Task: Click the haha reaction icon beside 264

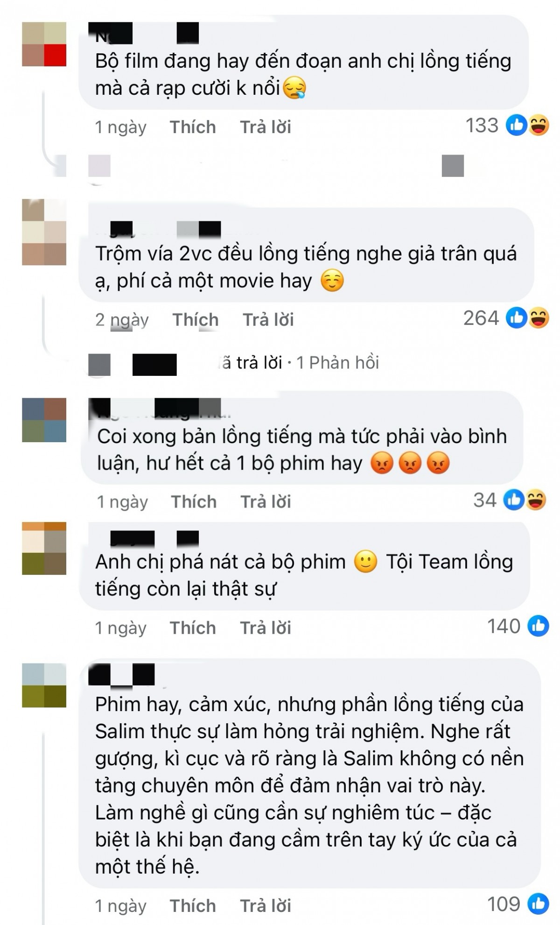Action: click(539, 318)
